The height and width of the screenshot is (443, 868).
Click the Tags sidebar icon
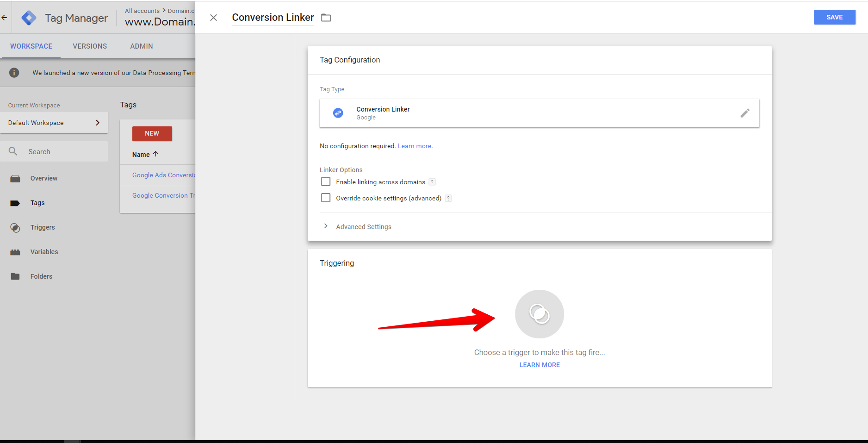coord(15,203)
